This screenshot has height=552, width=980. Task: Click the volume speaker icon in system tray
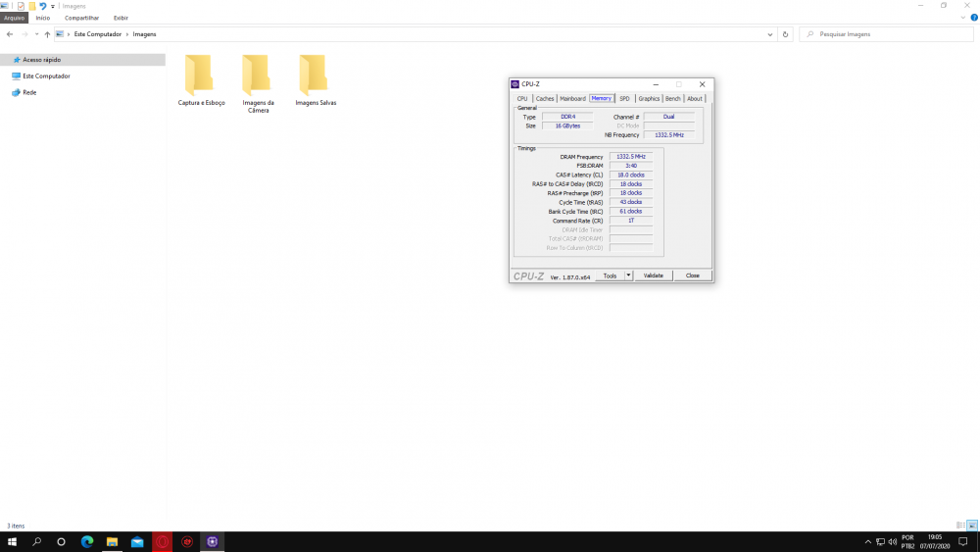click(x=892, y=541)
